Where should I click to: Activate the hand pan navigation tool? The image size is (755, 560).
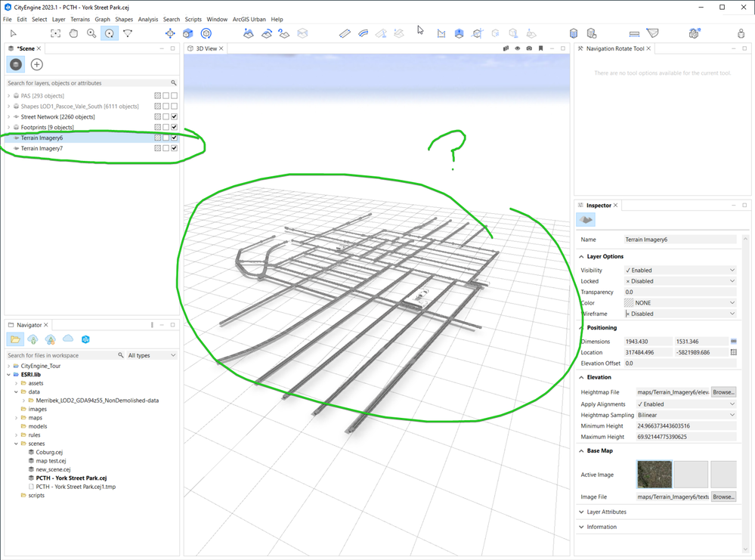[73, 33]
